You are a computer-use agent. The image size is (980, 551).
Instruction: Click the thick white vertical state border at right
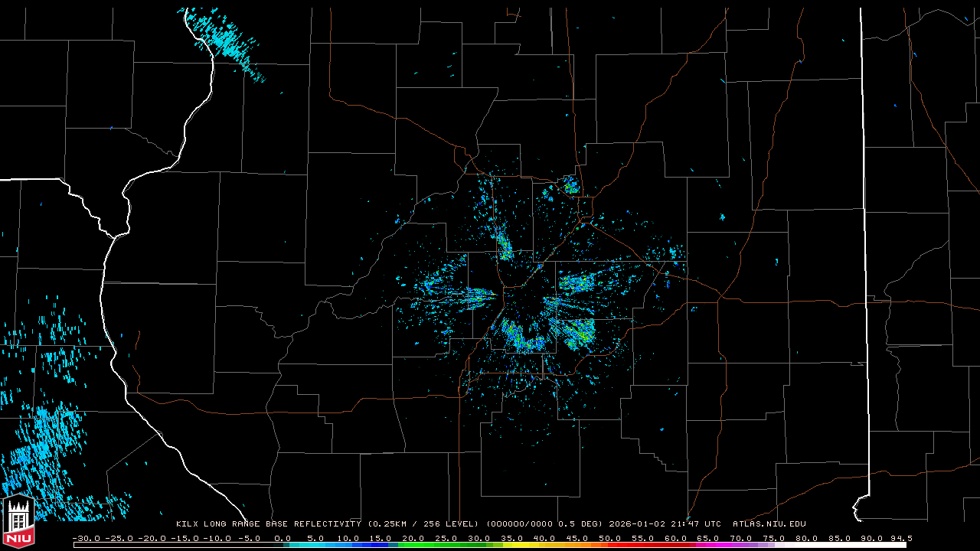[x=863, y=230]
